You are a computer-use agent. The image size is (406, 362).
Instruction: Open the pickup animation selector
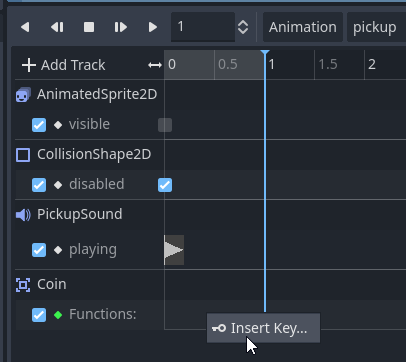(376, 27)
